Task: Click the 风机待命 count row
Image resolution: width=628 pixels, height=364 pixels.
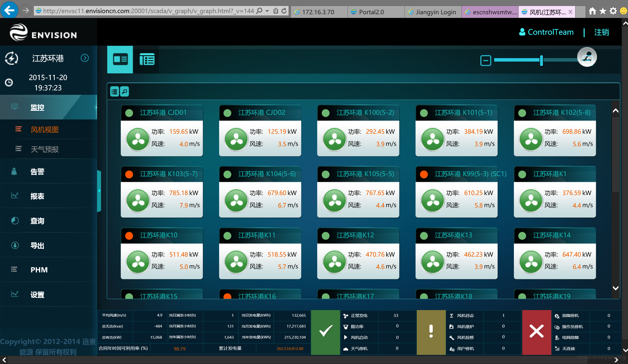Action: coord(484,316)
